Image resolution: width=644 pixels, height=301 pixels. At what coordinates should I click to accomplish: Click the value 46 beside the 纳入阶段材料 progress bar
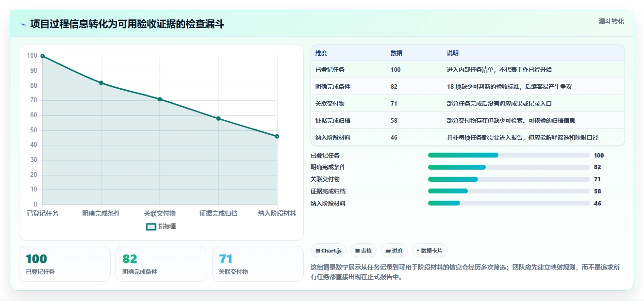click(597, 204)
